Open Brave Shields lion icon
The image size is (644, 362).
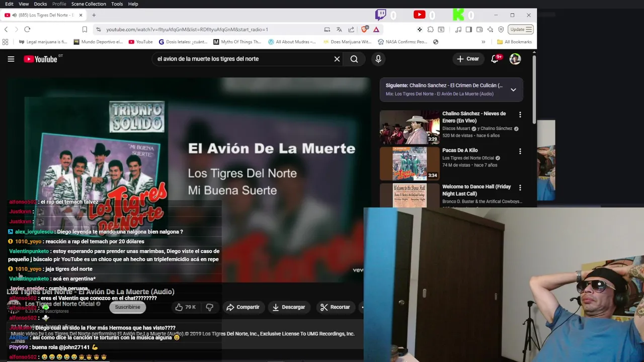(x=365, y=29)
